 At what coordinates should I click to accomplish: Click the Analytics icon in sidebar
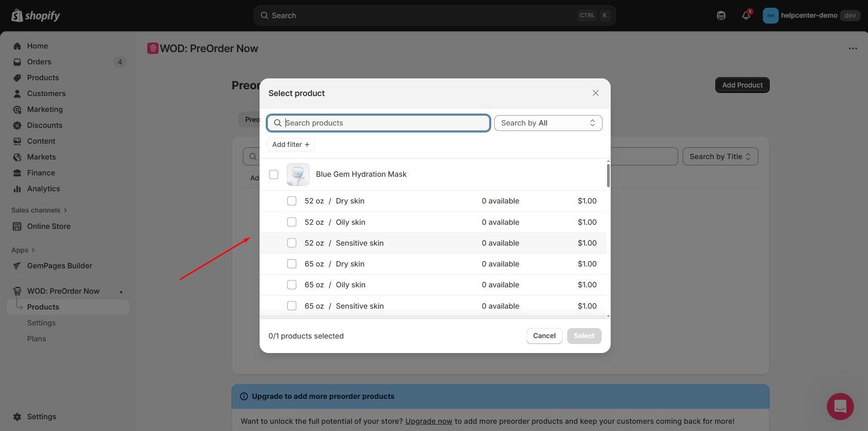[17, 189]
